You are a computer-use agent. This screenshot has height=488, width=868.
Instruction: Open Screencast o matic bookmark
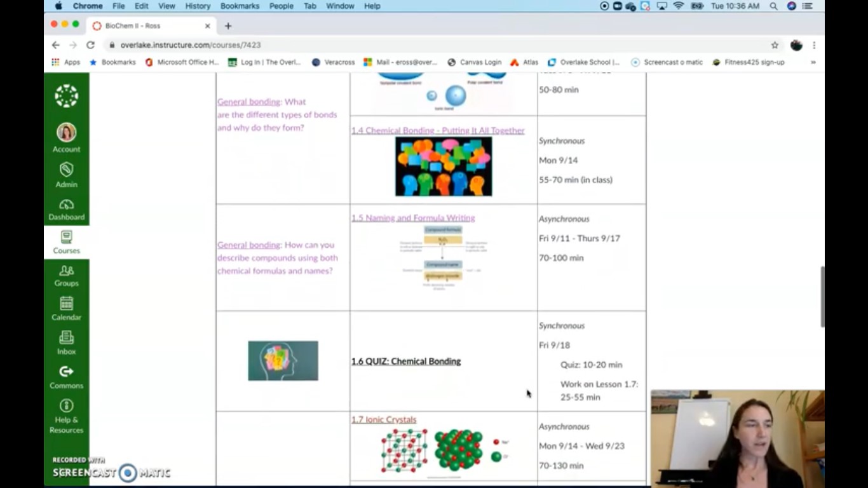pyautogui.click(x=667, y=62)
